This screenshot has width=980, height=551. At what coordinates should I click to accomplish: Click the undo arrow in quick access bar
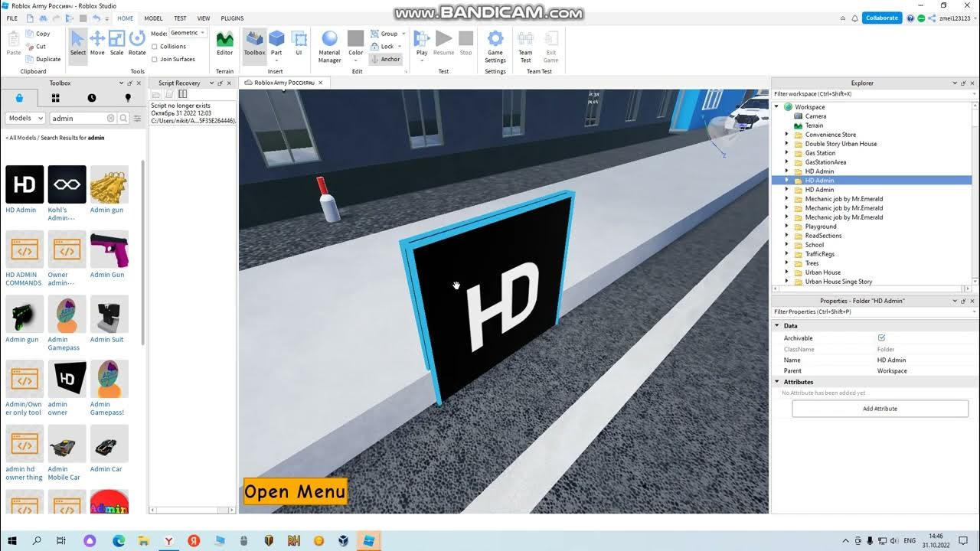coord(96,18)
